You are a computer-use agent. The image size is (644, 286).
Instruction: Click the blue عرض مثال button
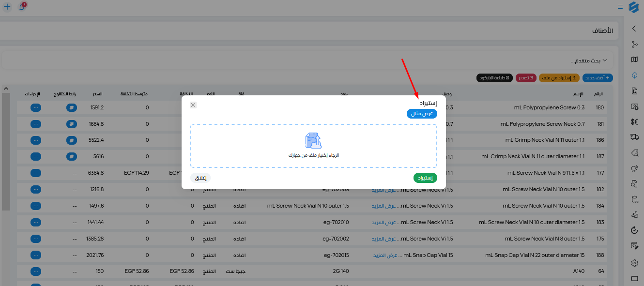422,113
